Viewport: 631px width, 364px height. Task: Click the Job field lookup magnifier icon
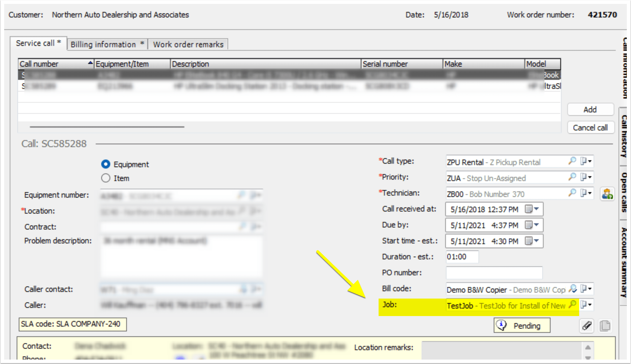click(572, 304)
